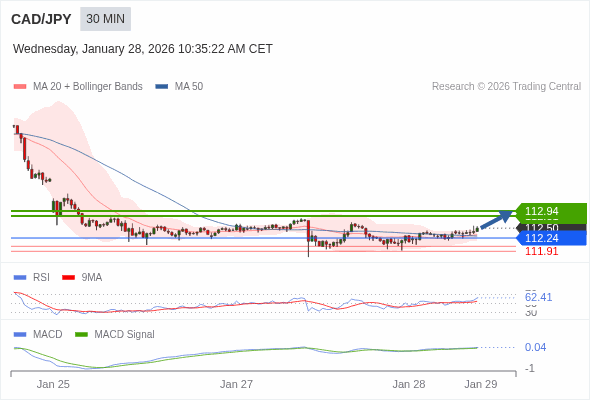Click the red 111.91 support price label
Image resolution: width=590 pixels, height=400 pixels.
coord(541,251)
